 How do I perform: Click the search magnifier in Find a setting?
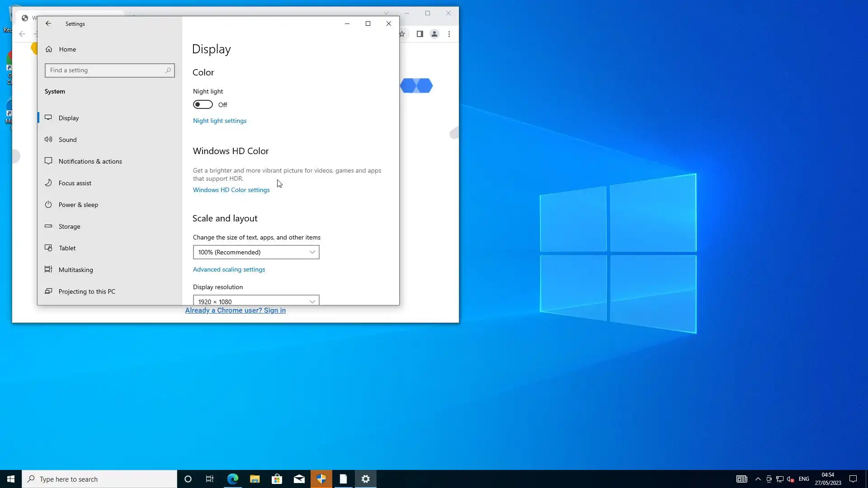point(168,70)
